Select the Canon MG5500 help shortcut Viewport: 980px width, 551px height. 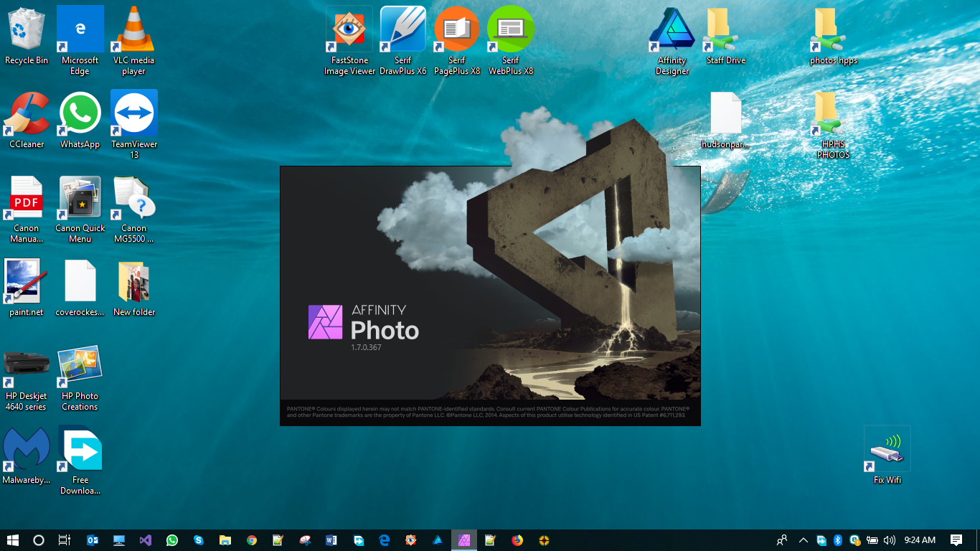pyautogui.click(x=133, y=209)
